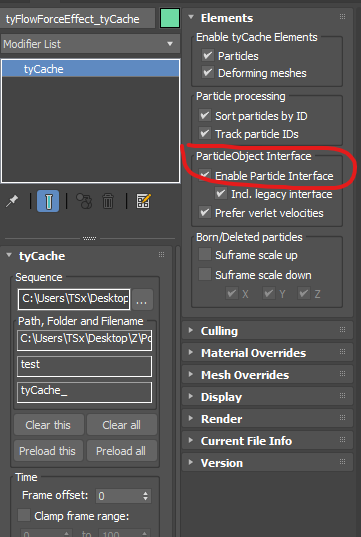Click the modifier stack splitter grip
Screen dimensions: 361x537
[90, 238]
